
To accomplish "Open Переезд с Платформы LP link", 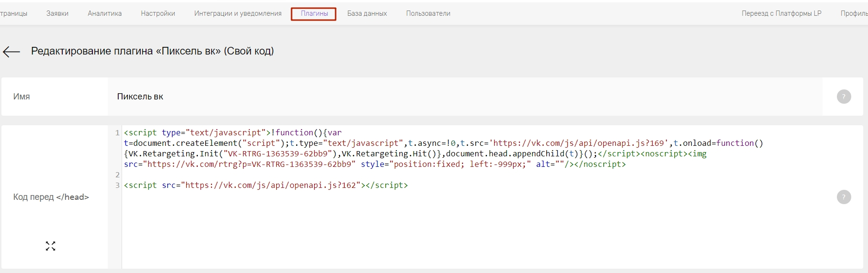I will click(781, 13).
